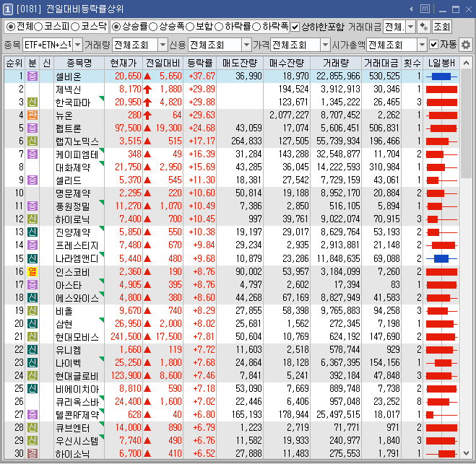This screenshot has width=476, height=464.
Task: Click the scroll down arrow of the list
Action: coord(466,453)
